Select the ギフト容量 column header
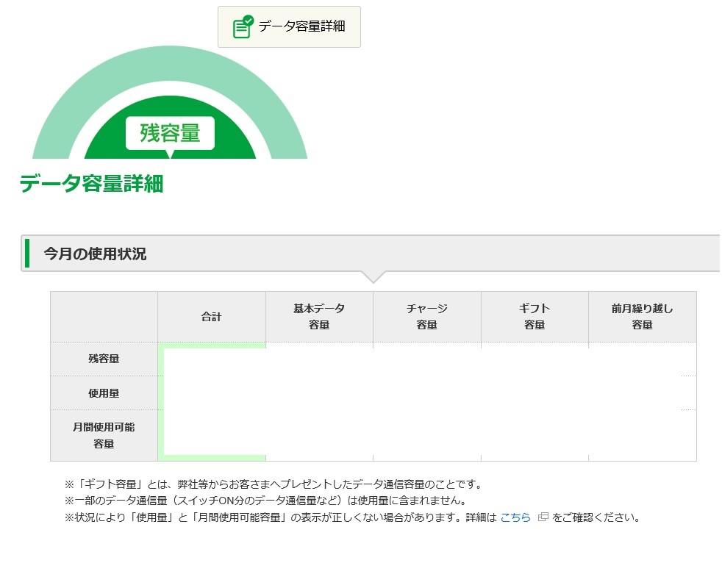722x588 pixels. click(x=535, y=317)
